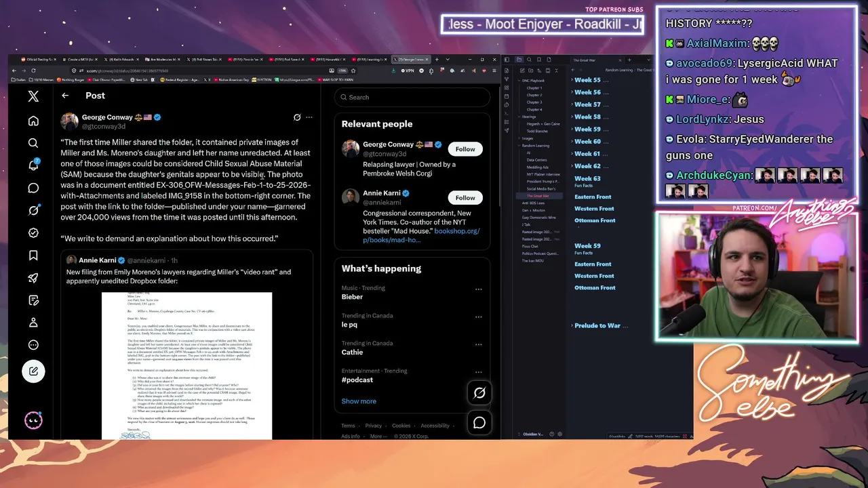Reload the browser page

coord(33,70)
